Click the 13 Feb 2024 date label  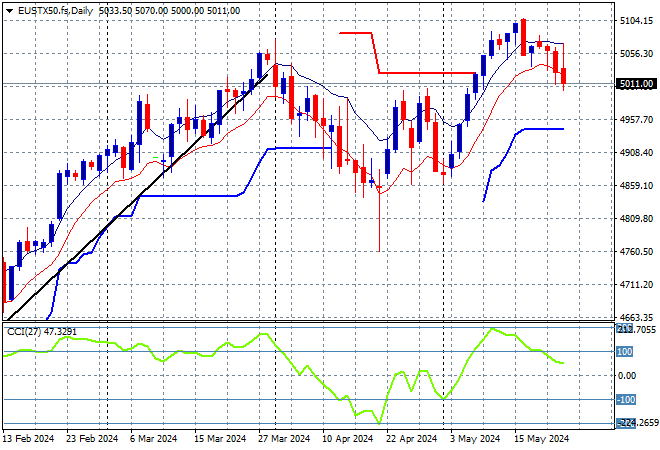tap(29, 439)
